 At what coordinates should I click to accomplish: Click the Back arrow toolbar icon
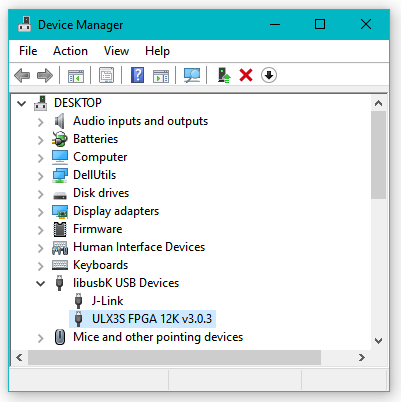point(22,75)
